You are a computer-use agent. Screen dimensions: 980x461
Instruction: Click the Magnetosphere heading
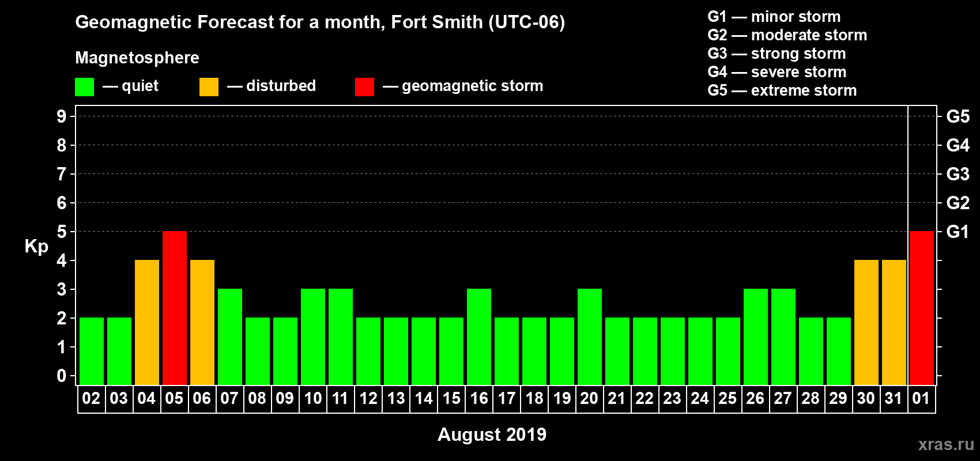click(137, 58)
